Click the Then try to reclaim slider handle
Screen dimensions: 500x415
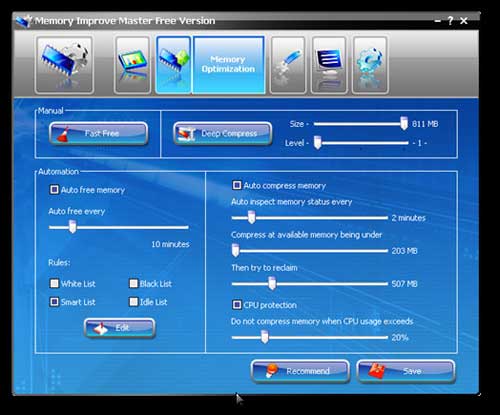coord(272,283)
